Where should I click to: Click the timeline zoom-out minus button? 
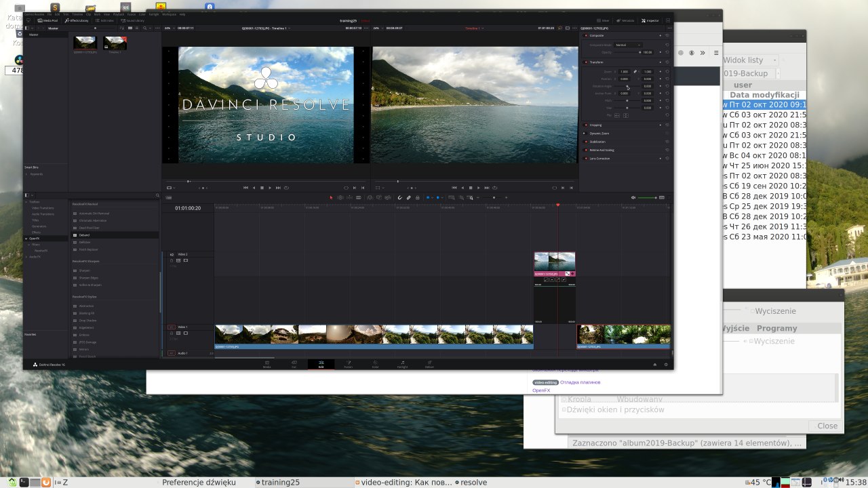(x=478, y=198)
